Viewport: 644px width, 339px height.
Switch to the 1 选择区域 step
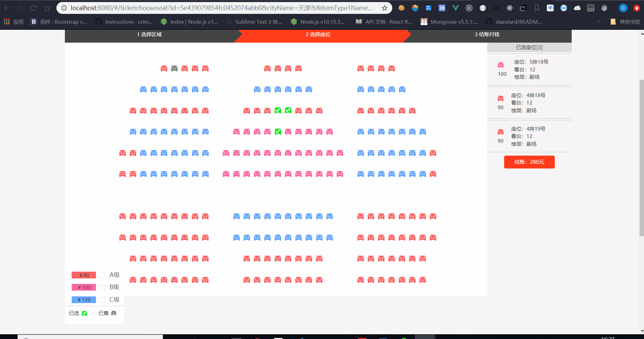pyautogui.click(x=149, y=34)
